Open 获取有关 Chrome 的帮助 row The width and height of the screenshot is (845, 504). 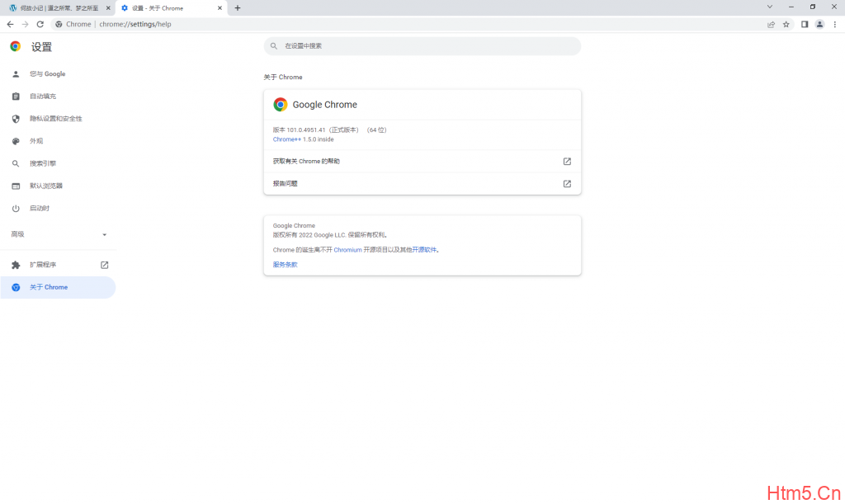(x=422, y=162)
